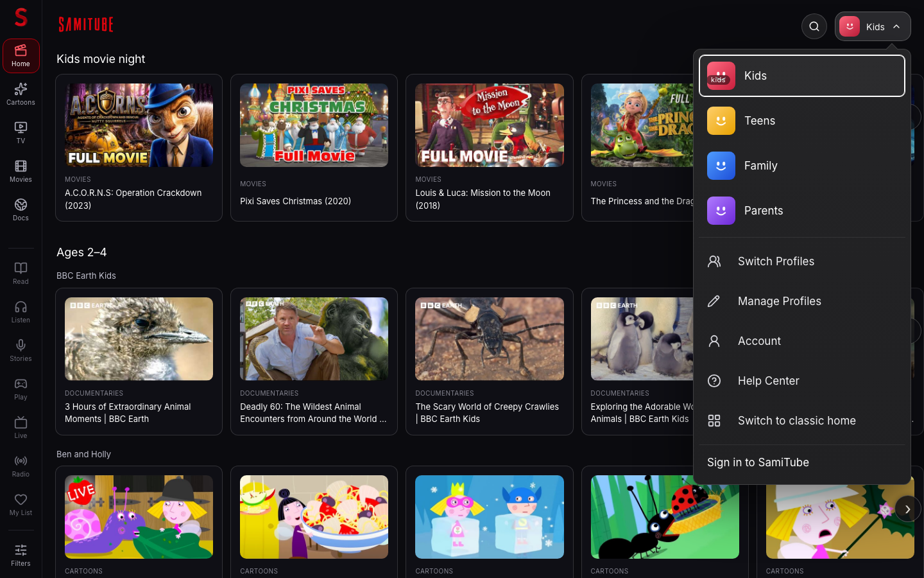Open the Radio sidebar icon

(21, 466)
